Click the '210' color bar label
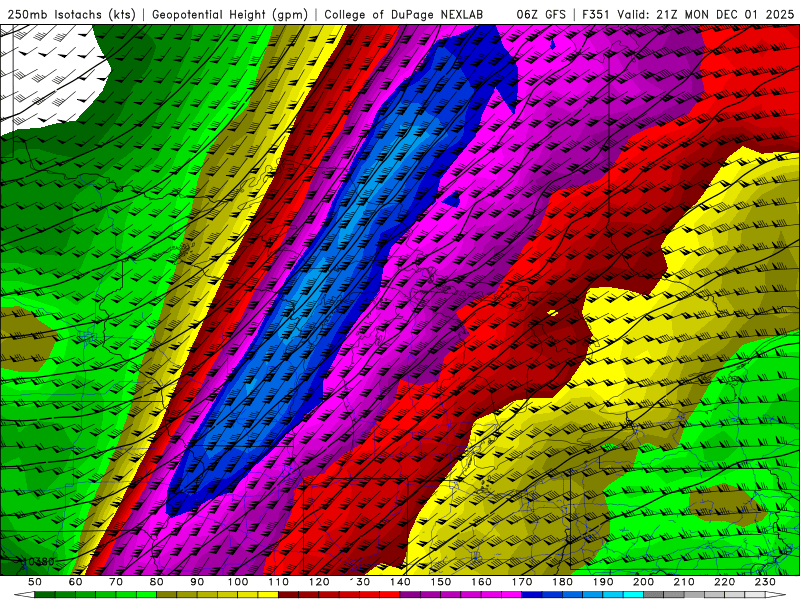Viewport: 800px width, 600px height. click(x=684, y=582)
